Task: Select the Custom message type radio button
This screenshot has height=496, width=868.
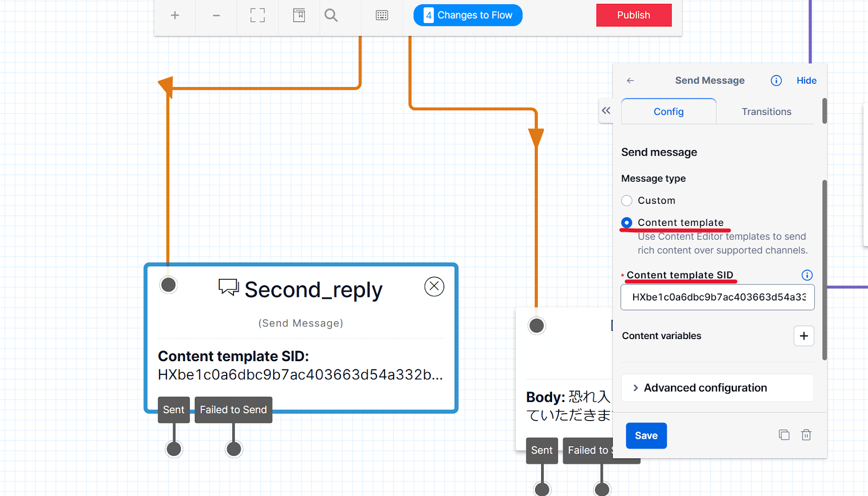Action: (x=627, y=200)
